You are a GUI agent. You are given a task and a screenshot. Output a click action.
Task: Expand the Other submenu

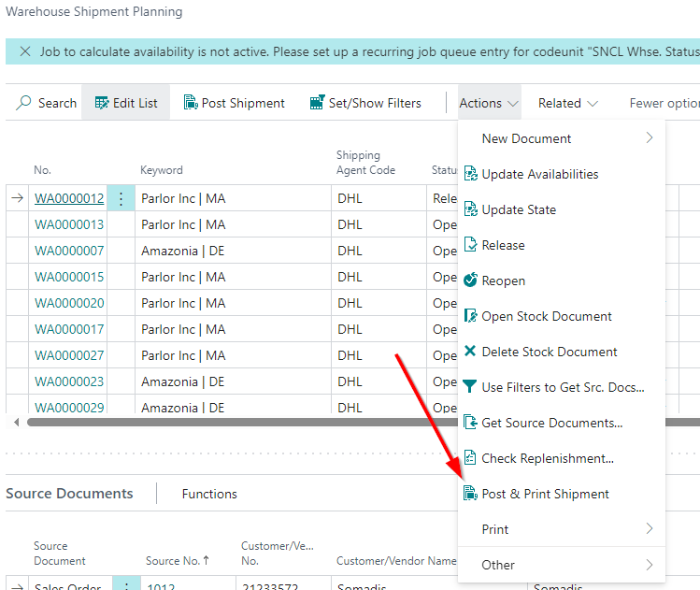pyautogui.click(x=561, y=565)
